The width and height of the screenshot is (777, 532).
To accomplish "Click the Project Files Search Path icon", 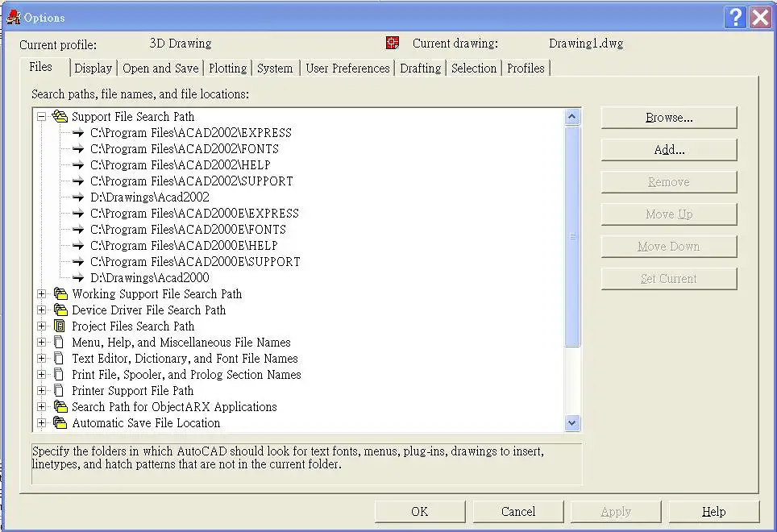I will pos(60,326).
